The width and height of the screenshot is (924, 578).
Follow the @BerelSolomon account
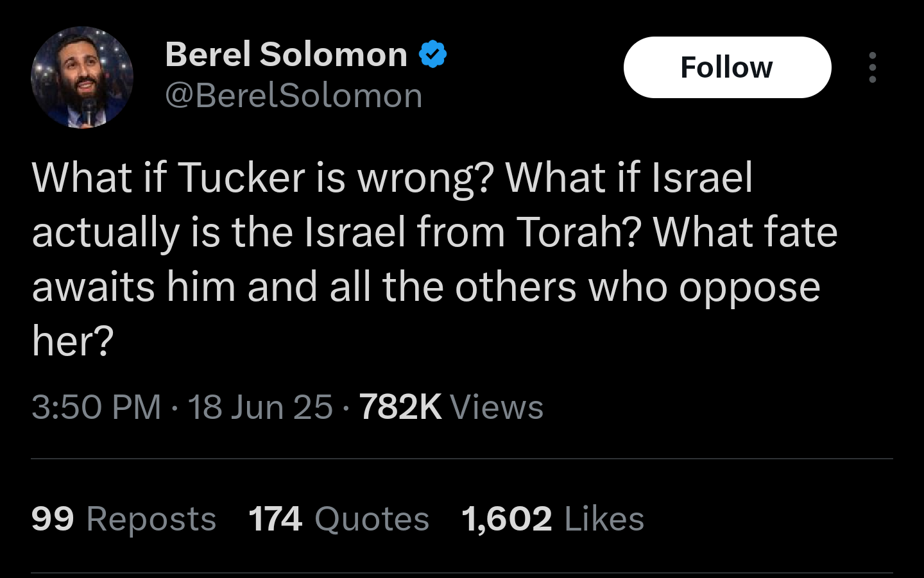coord(727,67)
